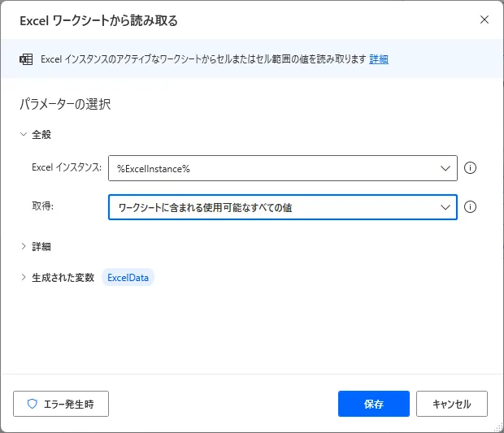Click the %ExcelInstance% text in the instance field
This screenshot has height=433, width=504.
[154, 168]
